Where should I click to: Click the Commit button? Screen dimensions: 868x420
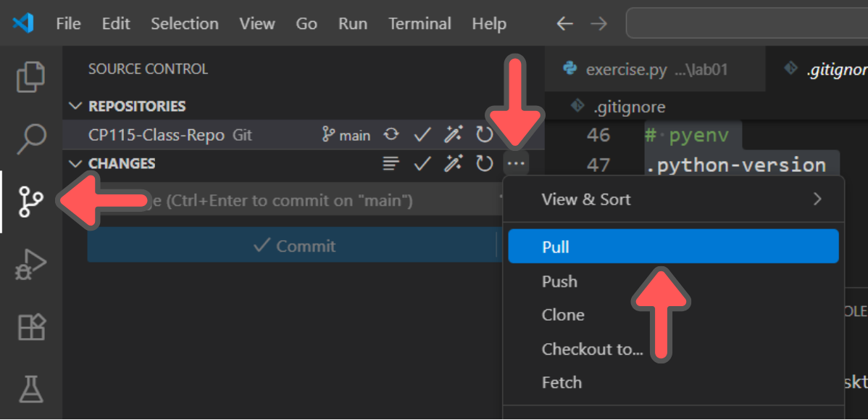point(292,245)
